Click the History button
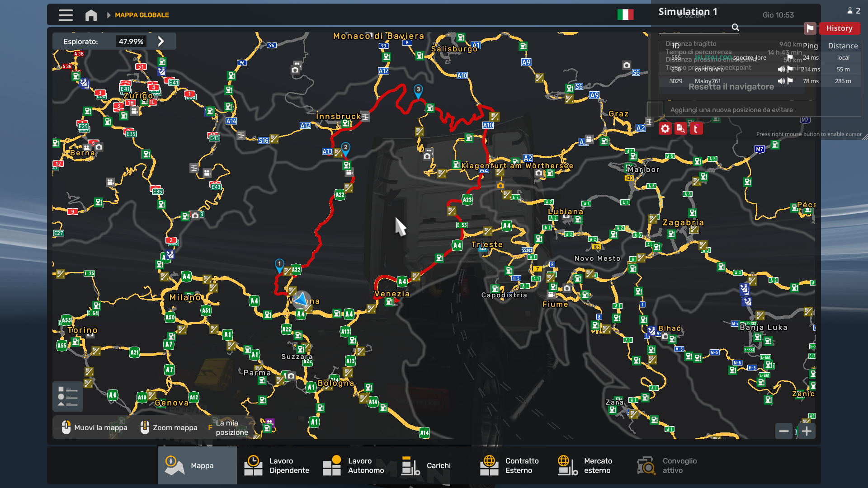 pyautogui.click(x=839, y=28)
